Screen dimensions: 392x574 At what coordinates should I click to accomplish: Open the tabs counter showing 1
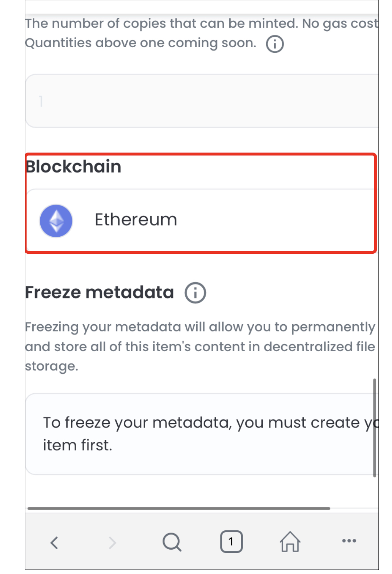pyautogui.click(x=231, y=542)
